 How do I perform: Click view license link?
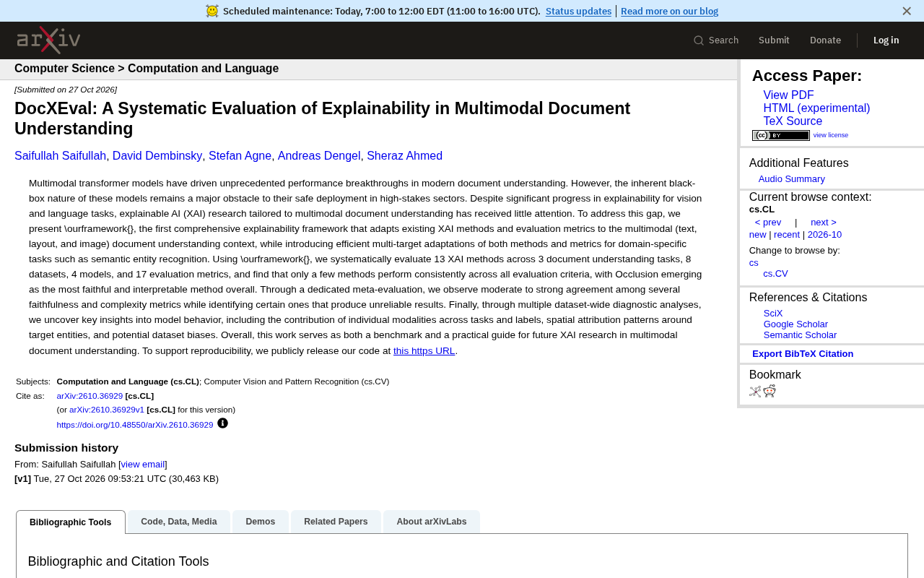coord(831,135)
